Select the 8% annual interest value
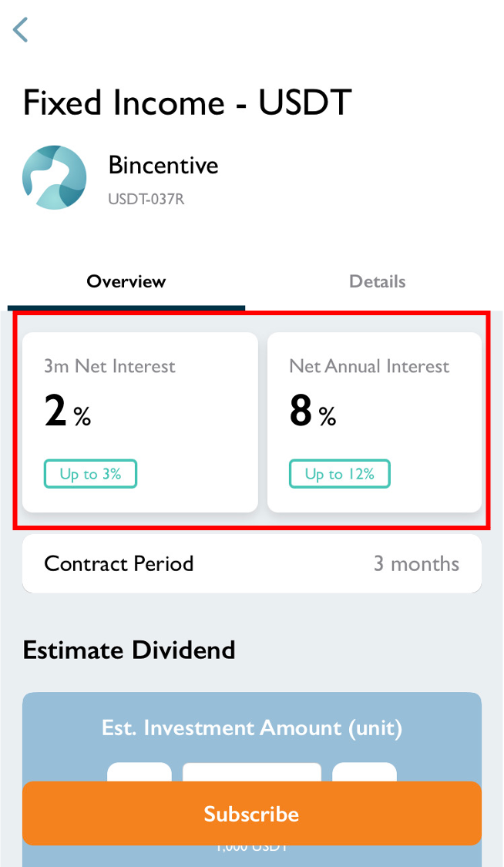This screenshot has height=867, width=504. tap(312, 412)
